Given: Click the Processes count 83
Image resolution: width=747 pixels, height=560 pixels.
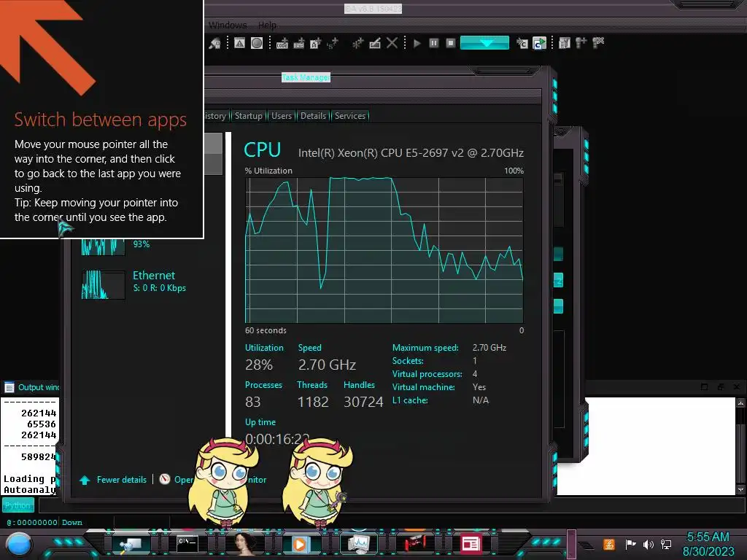Looking at the screenshot, I should 253,402.
